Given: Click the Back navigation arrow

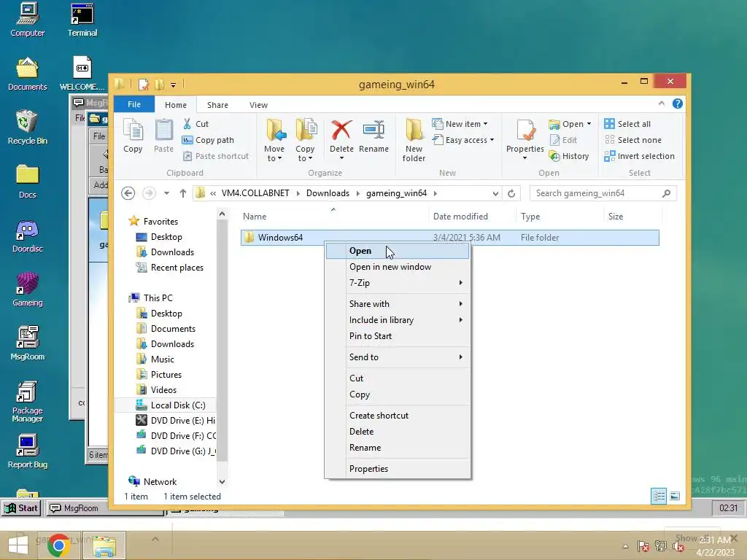Looking at the screenshot, I should [128, 193].
